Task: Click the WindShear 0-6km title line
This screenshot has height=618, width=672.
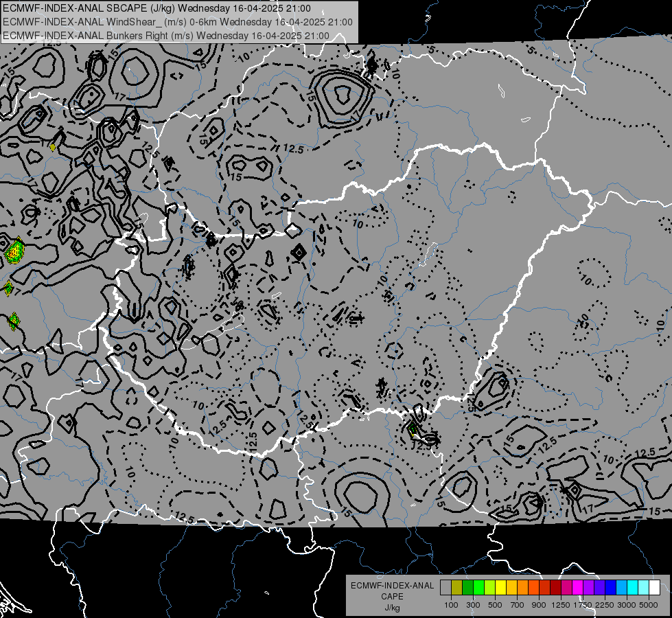Action: [x=177, y=22]
